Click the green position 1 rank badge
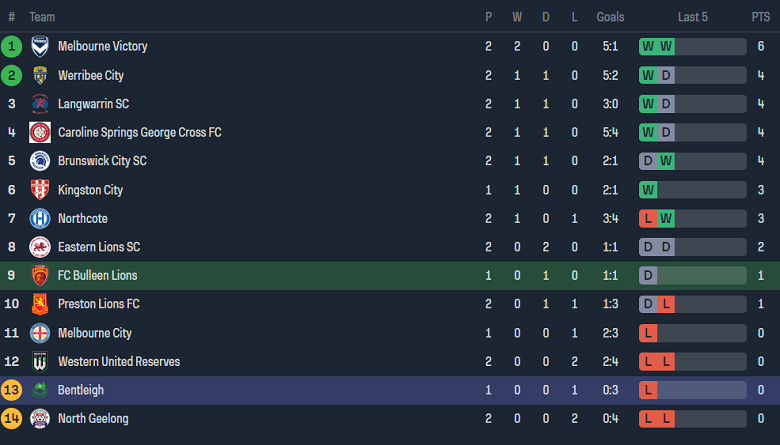This screenshot has width=780, height=445. tap(12, 46)
